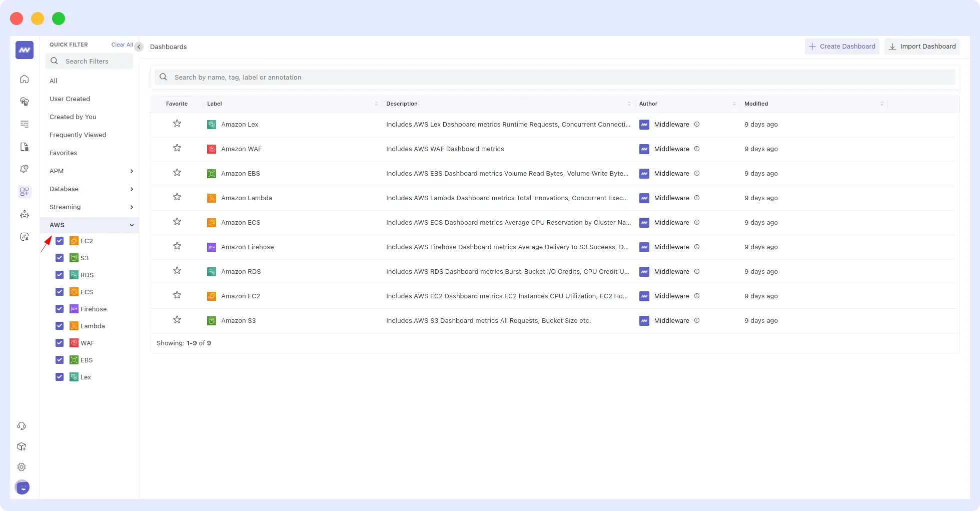The width and height of the screenshot is (980, 511).
Task: Favorite the Amazon EC2 dashboard star
Action: click(x=177, y=295)
